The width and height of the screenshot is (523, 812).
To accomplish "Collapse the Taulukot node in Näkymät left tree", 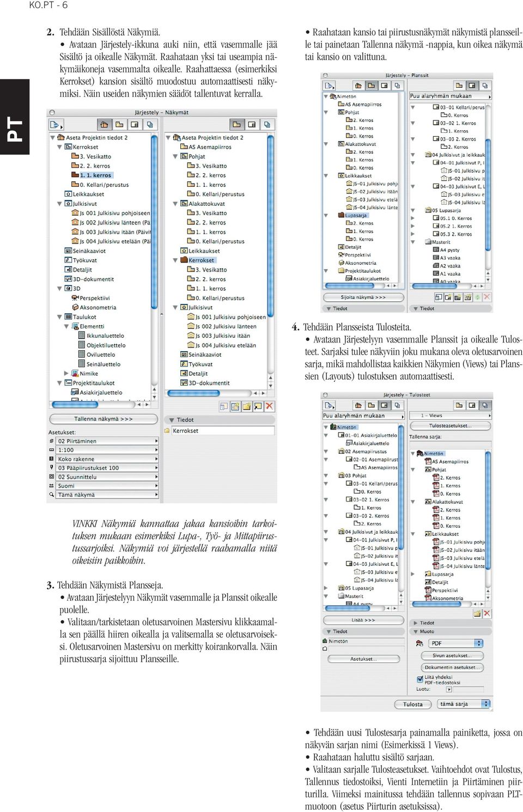I will [60, 317].
